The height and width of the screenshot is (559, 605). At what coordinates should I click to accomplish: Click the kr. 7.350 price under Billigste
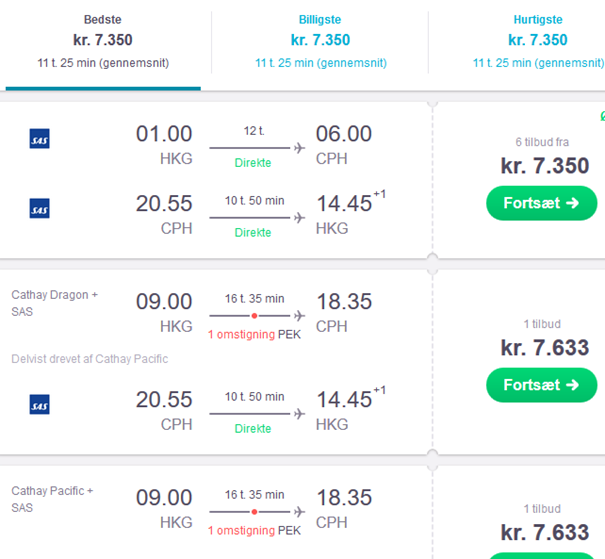320,40
